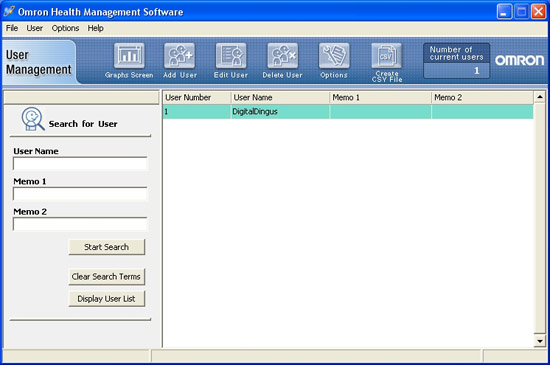Open the Help menu

click(x=95, y=28)
